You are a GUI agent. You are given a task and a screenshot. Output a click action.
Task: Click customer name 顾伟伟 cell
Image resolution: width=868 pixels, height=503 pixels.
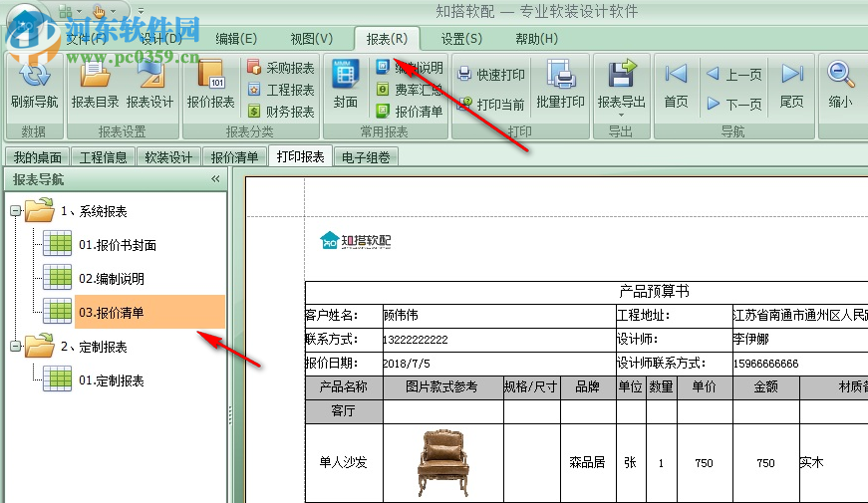(x=498, y=316)
